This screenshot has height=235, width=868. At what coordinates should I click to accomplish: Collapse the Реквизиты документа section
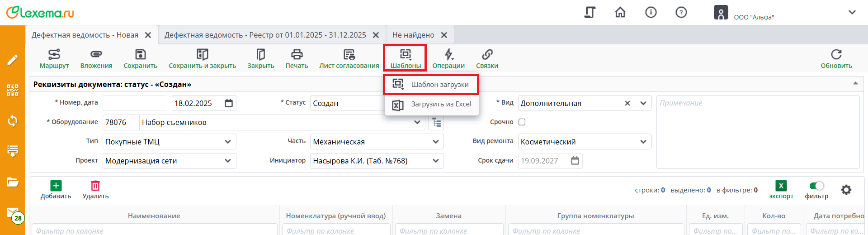point(855,84)
